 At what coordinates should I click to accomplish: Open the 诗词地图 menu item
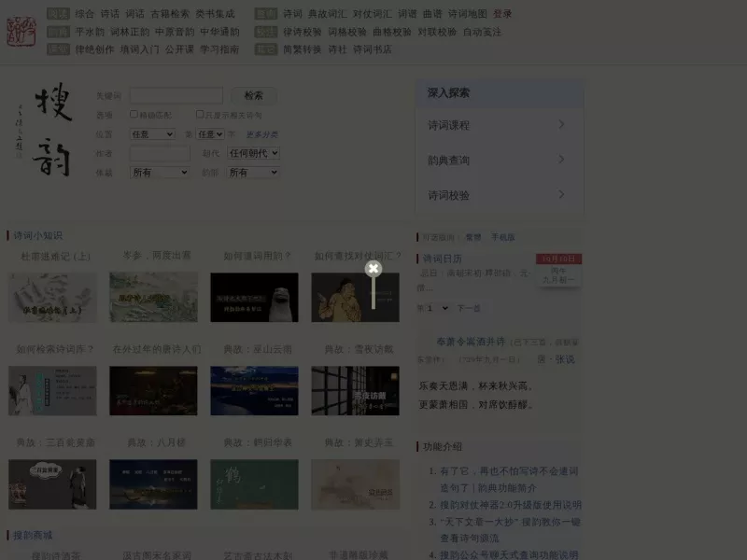click(468, 14)
